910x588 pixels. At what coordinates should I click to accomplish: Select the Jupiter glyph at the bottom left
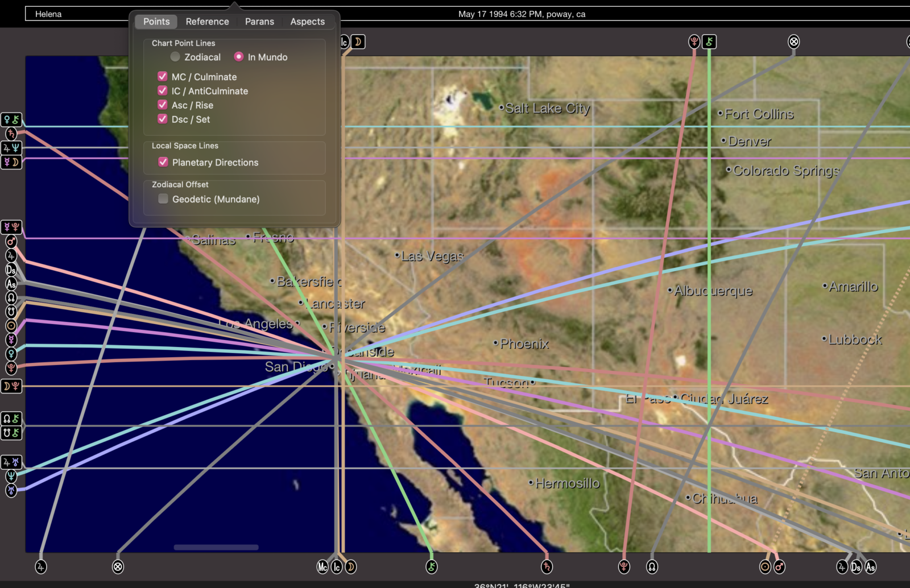coord(40,566)
